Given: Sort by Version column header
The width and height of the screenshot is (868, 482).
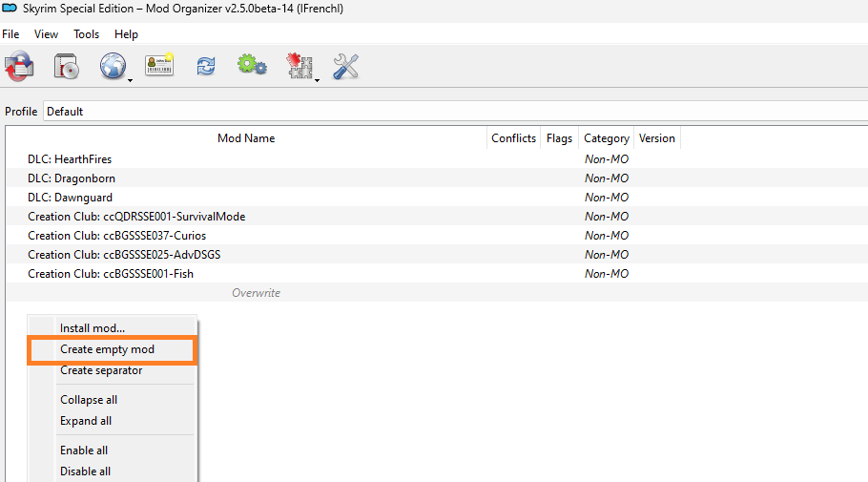Looking at the screenshot, I should point(657,138).
